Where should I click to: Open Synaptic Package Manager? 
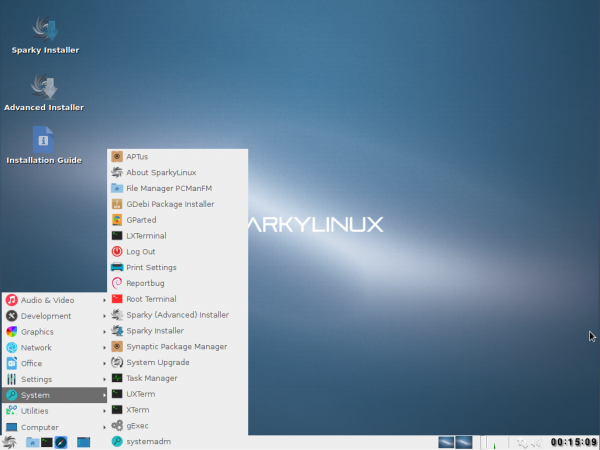(178, 347)
